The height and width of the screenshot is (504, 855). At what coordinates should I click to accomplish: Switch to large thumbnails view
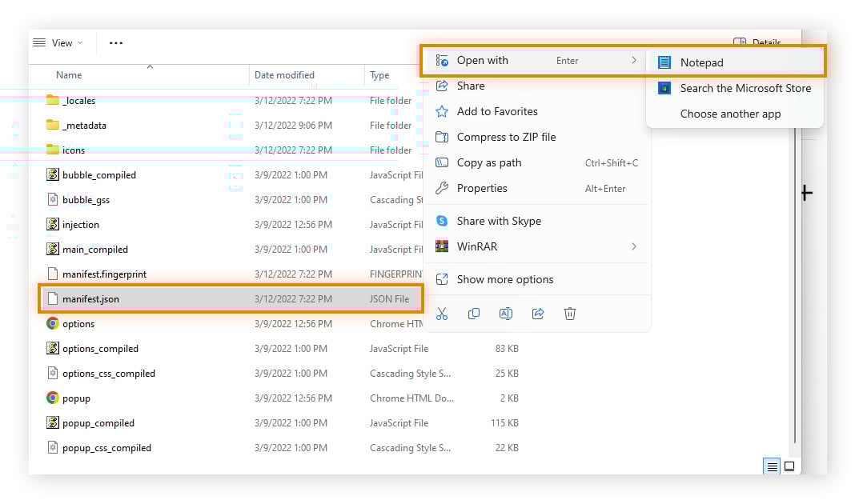(790, 466)
